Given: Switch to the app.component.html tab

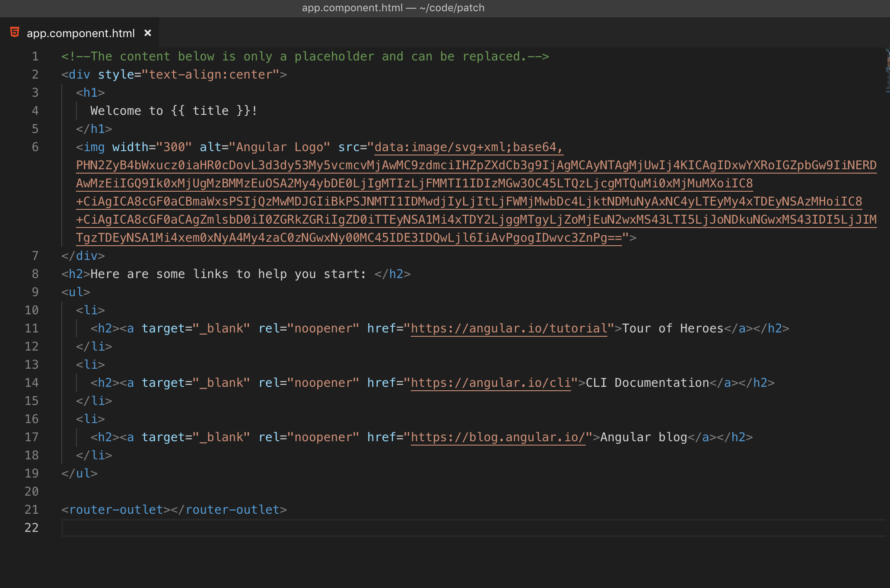Looking at the screenshot, I should (81, 33).
